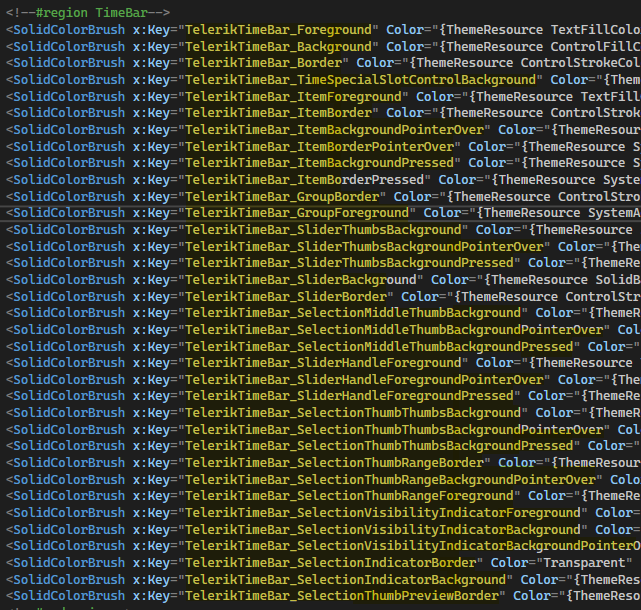This screenshot has height=610, width=641.
Task: Click "TelerikTimeBar_SliderHandleForeground" key
Action: click(x=323, y=363)
